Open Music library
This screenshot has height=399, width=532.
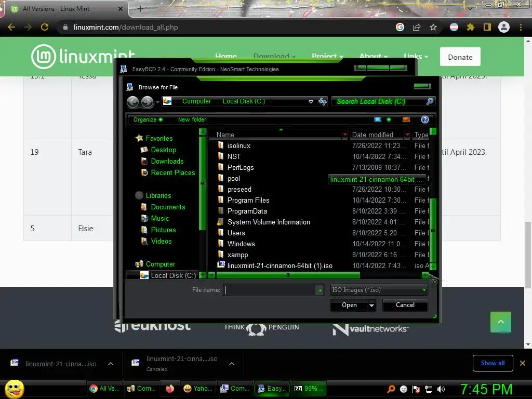(x=160, y=219)
